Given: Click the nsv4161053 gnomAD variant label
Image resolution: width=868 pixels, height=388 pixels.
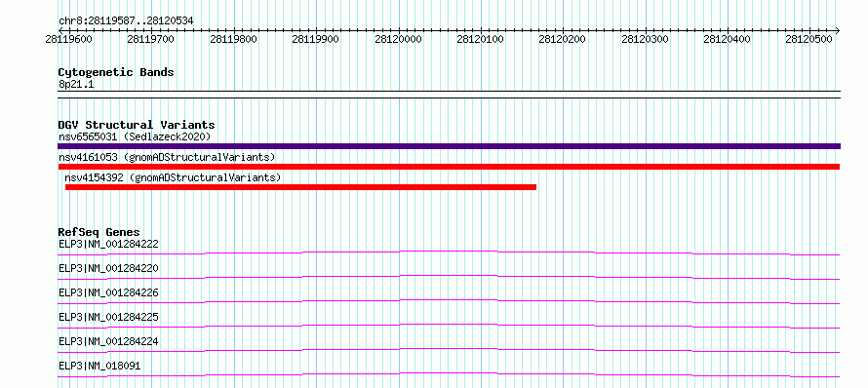Looking at the screenshot, I should (167, 157).
